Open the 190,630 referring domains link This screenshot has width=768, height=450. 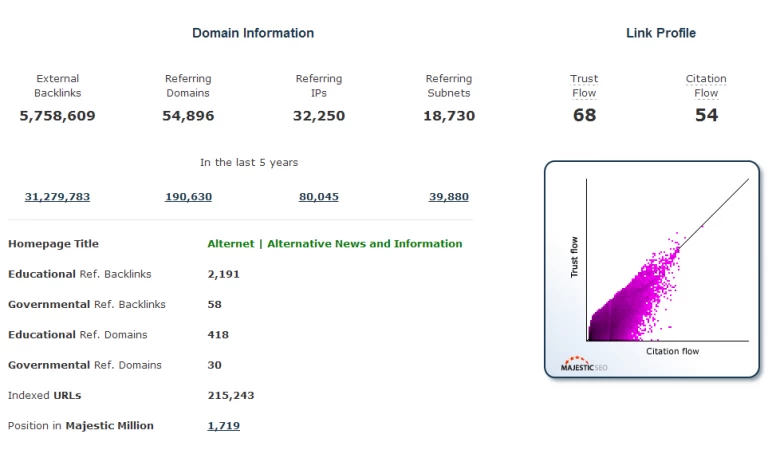(189, 197)
